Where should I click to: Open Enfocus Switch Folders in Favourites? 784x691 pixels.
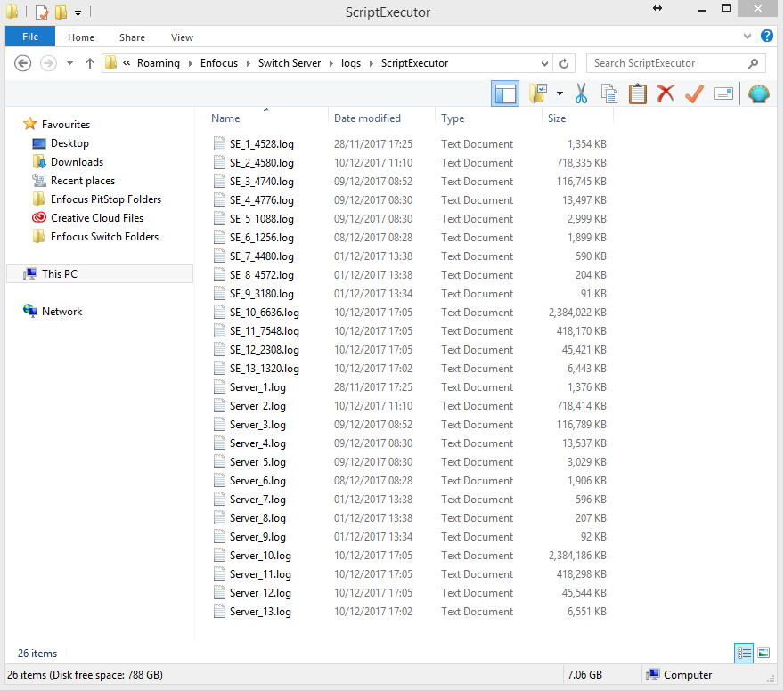click(x=104, y=237)
